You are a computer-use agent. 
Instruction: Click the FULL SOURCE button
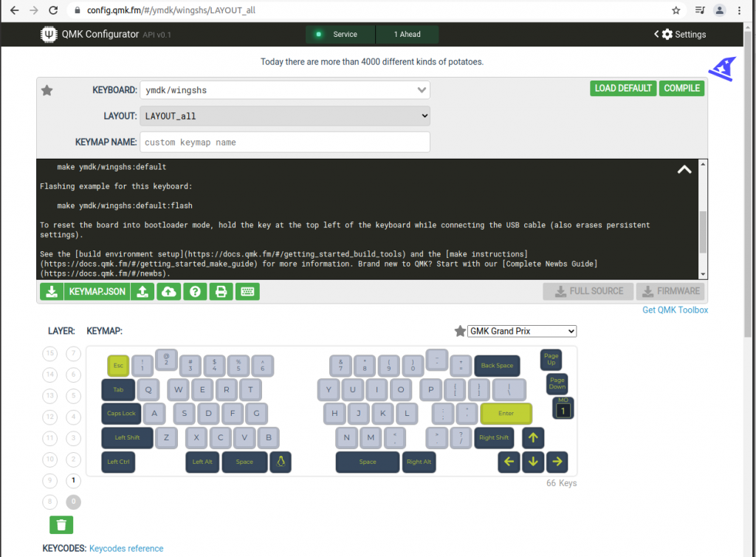[x=588, y=291]
